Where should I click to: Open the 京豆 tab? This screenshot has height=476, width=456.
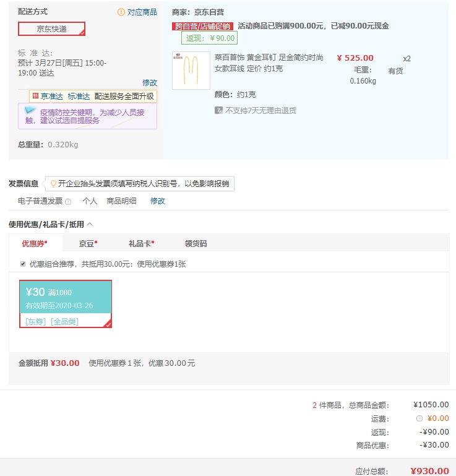coord(88,243)
